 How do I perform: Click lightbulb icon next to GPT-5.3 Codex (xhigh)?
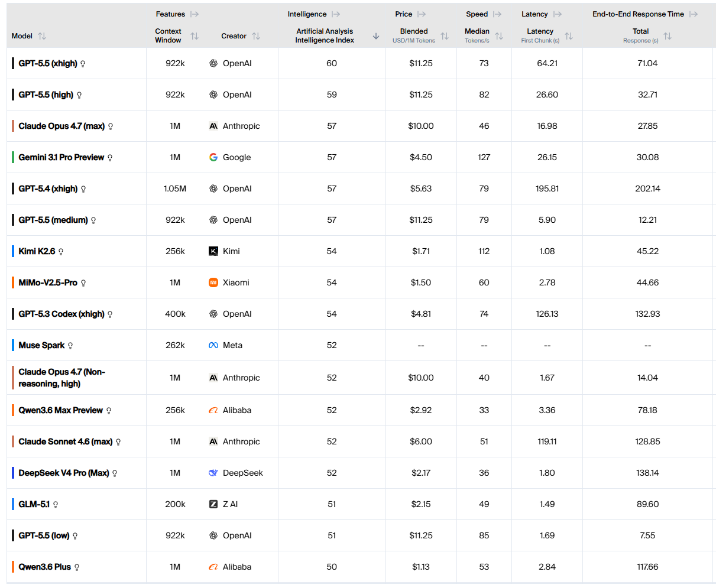pyautogui.click(x=110, y=314)
